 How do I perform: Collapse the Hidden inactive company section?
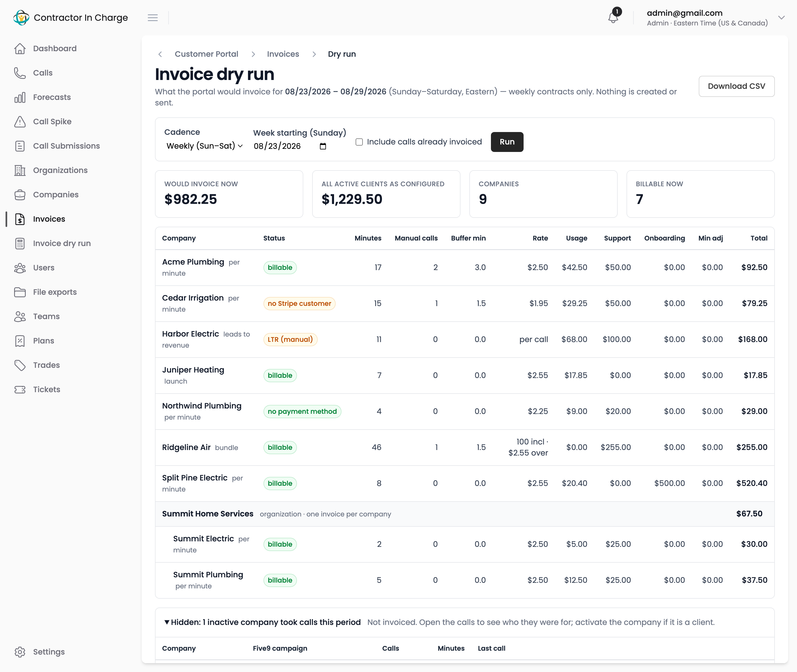(262, 622)
